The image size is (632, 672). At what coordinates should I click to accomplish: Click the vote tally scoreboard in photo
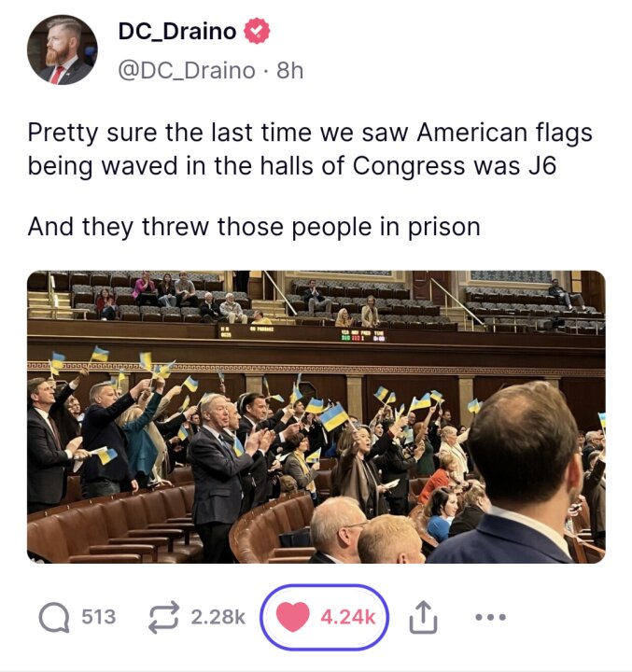363,336
